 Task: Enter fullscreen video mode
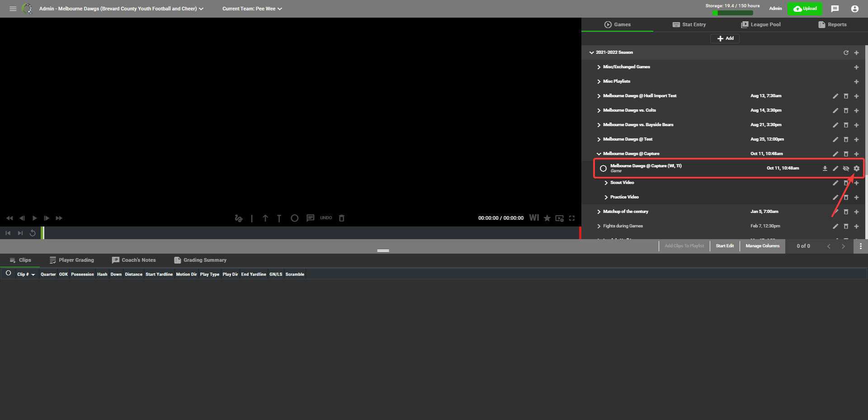572,218
